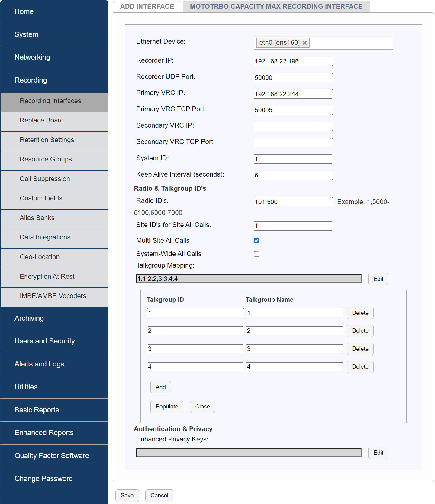This screenshot has width=435, height=504.
Task: Edit the Talkgroup Mapping
Action: point(378,279)
